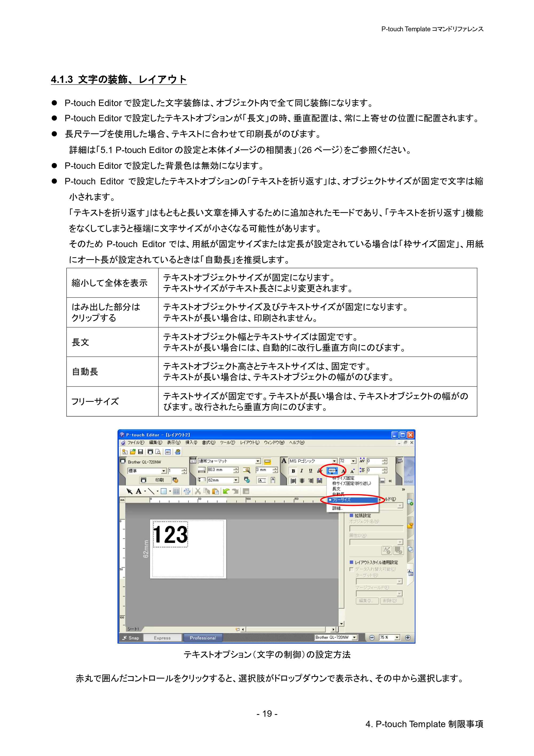Click the Cut scissors icon
The image size is (534, 756).
tap(198, 491)
